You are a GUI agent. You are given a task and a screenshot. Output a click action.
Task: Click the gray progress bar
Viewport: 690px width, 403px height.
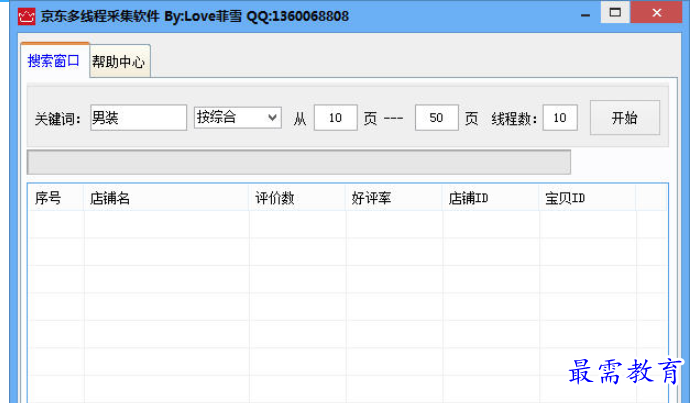pos(299,162)
